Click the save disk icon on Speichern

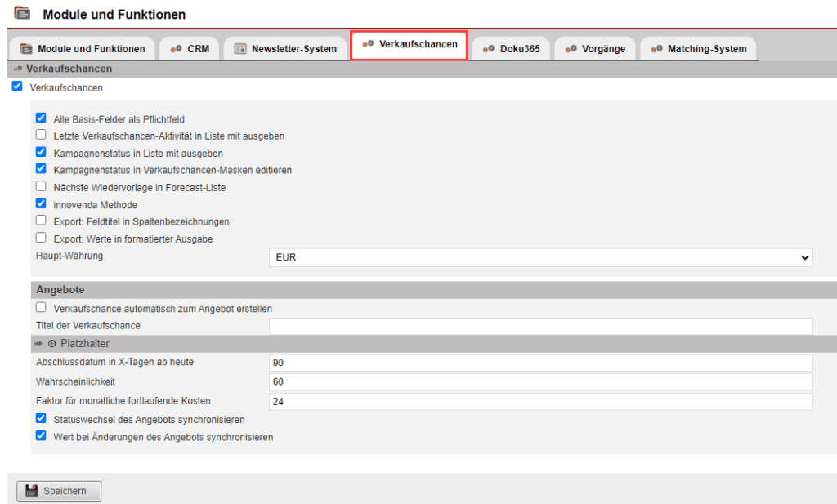[33, 491]
